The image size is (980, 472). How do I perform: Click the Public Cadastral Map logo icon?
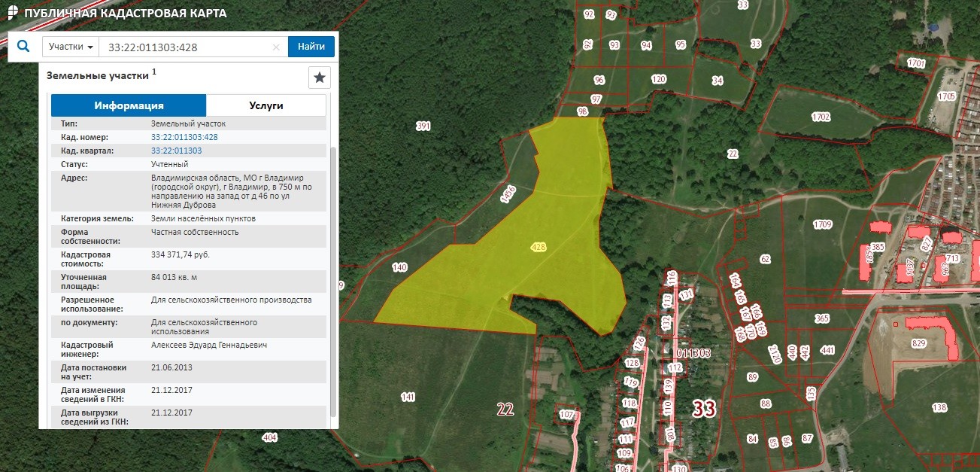pos(12,13)
